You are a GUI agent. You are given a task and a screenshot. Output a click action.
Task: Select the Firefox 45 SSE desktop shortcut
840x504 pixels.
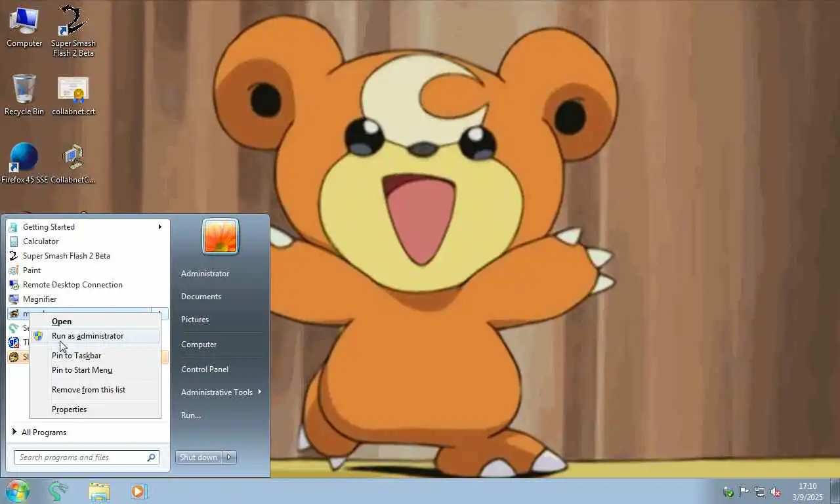point(24,163)
